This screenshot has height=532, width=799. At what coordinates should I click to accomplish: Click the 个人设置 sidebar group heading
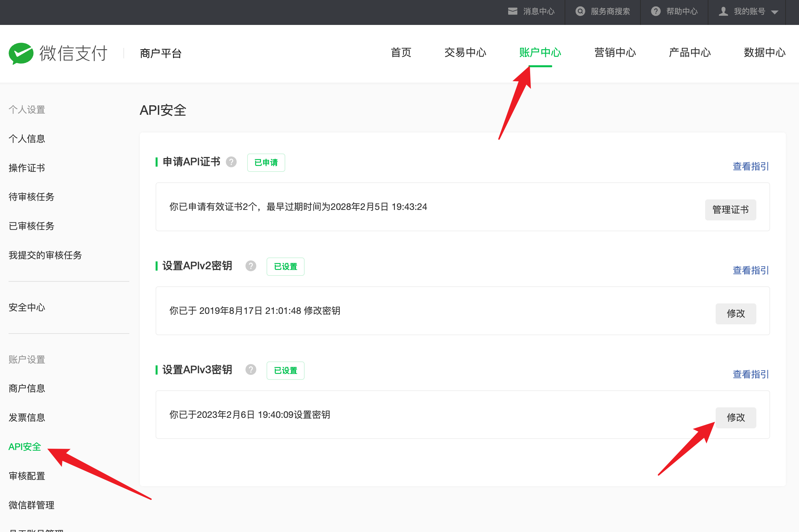click(27, 110)
